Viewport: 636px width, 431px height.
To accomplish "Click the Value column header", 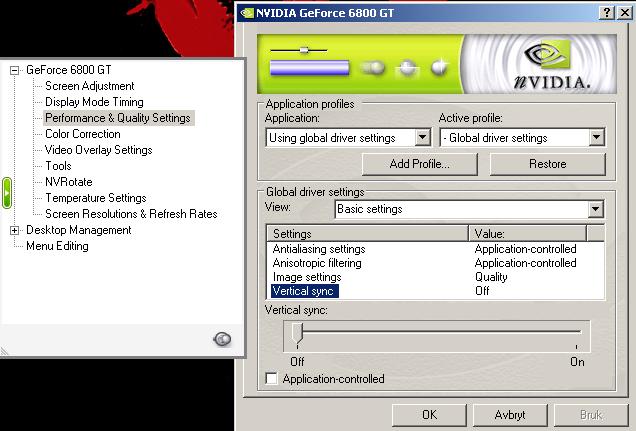I will 528,234.
